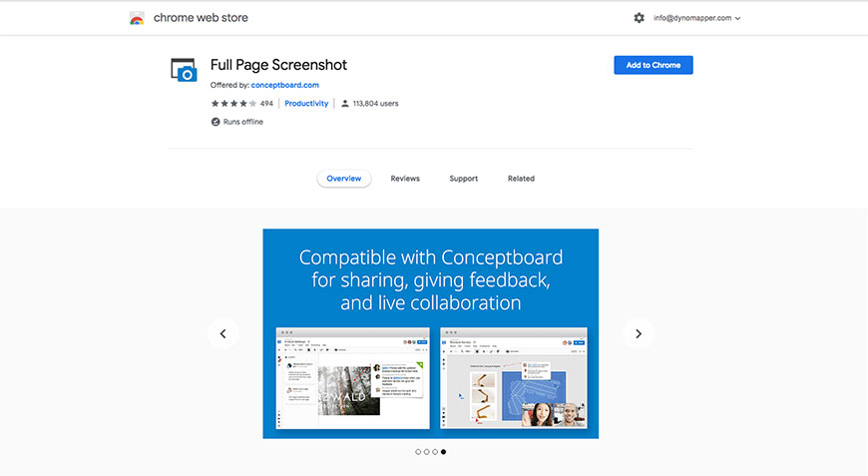868x476 pixels.
Task: Select the first carousel dot
Action: [418, 452]
